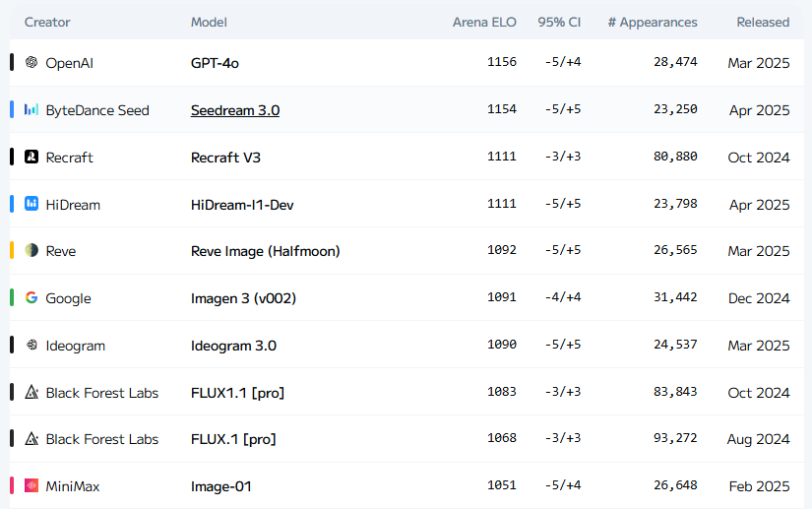
Task: Click the HiDream creator name
Action: (x=73, y=205)
